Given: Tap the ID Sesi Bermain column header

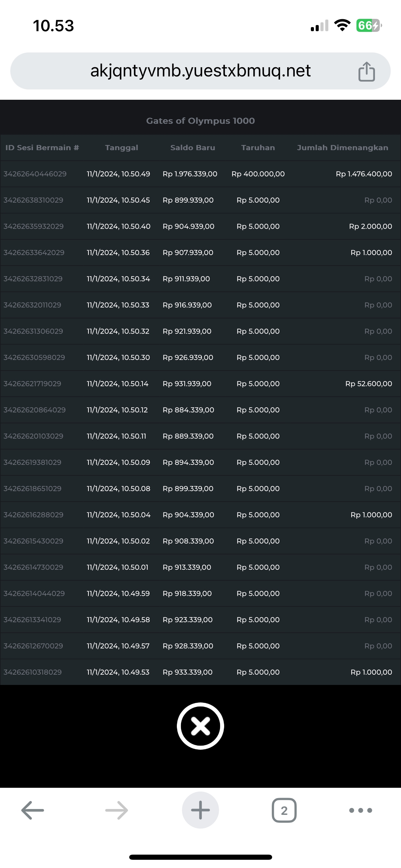Looking at the screenshot, I should 42,148.
